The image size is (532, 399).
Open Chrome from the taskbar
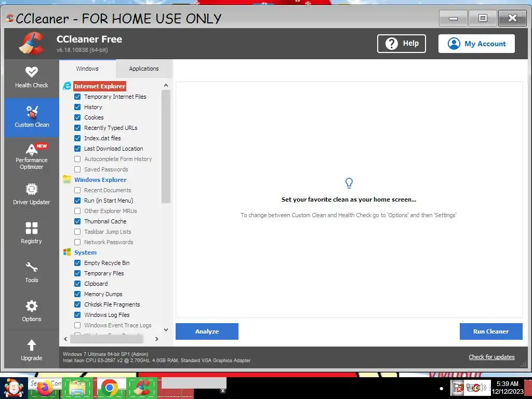tap(109, 388)
